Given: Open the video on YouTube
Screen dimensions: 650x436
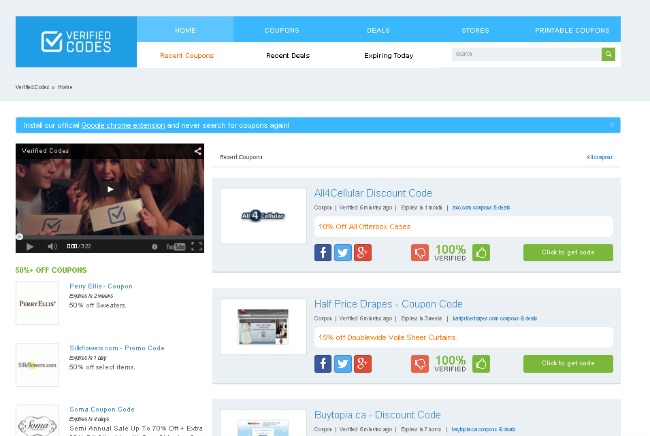Looking at the screenshot, I should (x=175, y=247).
